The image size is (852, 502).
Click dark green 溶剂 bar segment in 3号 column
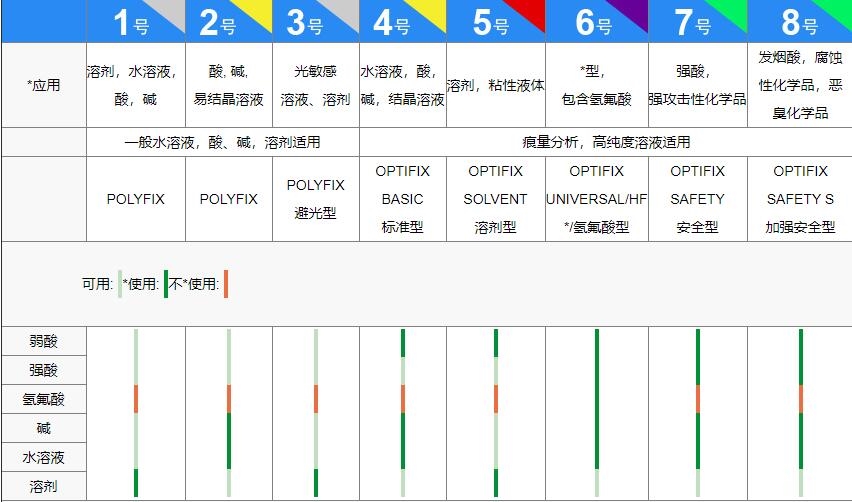coord(316,483)
